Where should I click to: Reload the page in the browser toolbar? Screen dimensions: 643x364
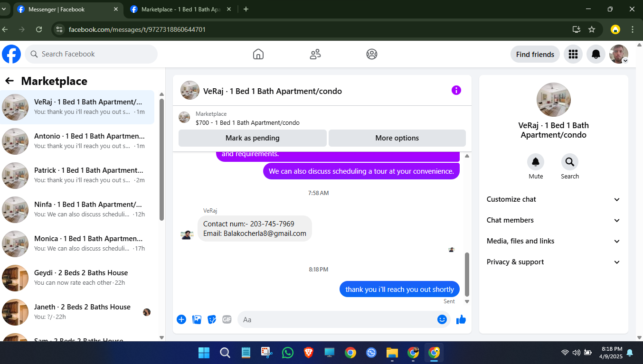tap(39, 29)
